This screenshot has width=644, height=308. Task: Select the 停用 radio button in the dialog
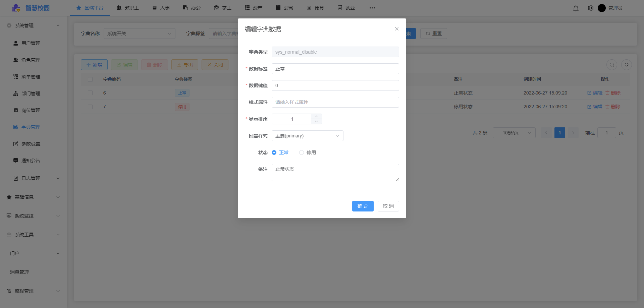[x=302, y=152]
